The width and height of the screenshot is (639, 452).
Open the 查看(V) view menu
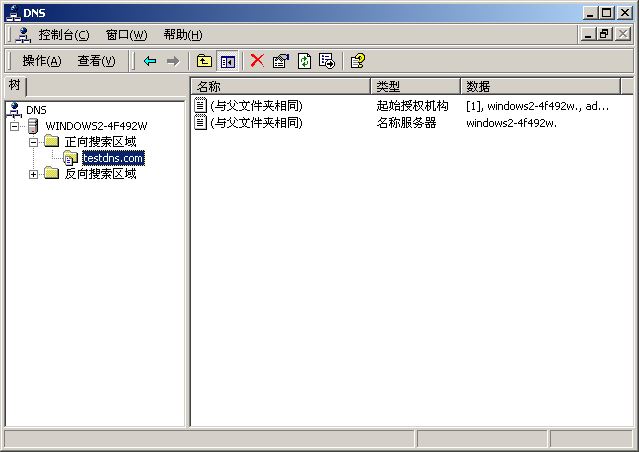pos(96,61)
